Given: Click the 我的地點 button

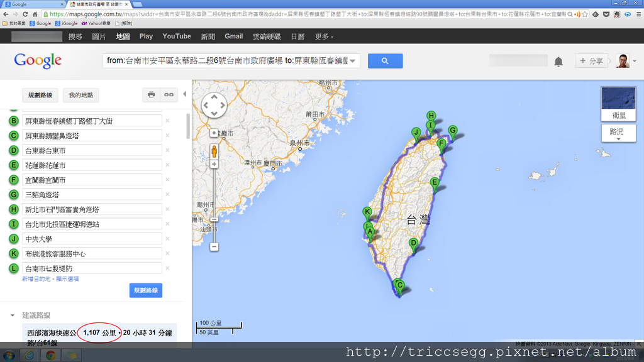Looking at the screenshot, I should [81, 96].
